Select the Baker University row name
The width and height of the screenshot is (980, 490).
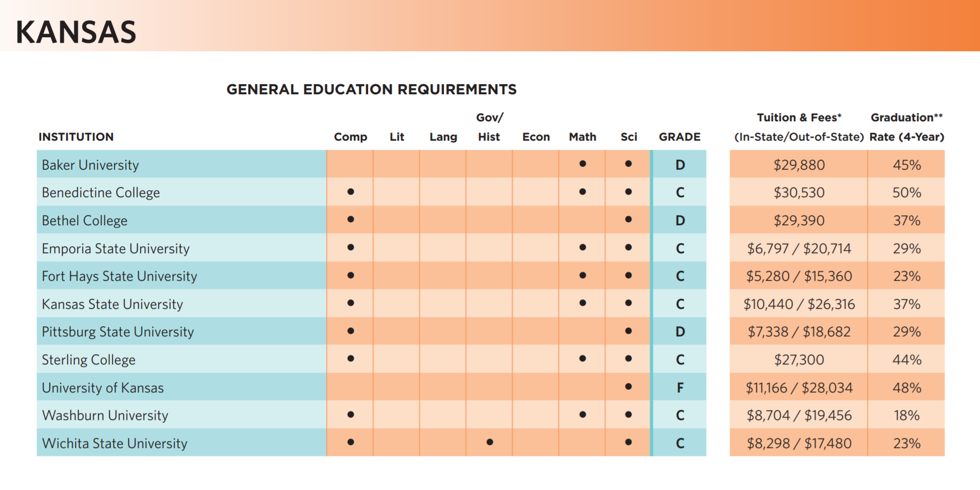pos(90,165)
